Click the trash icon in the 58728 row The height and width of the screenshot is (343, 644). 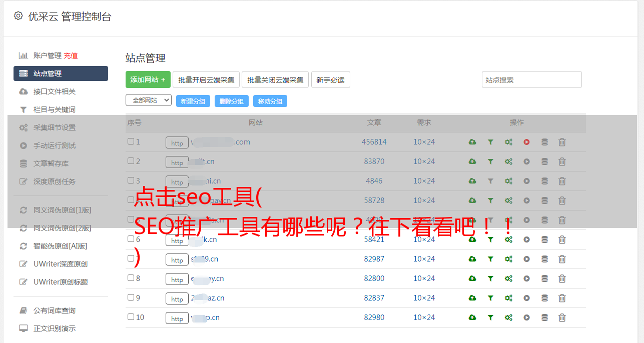(x=562, y=200)
